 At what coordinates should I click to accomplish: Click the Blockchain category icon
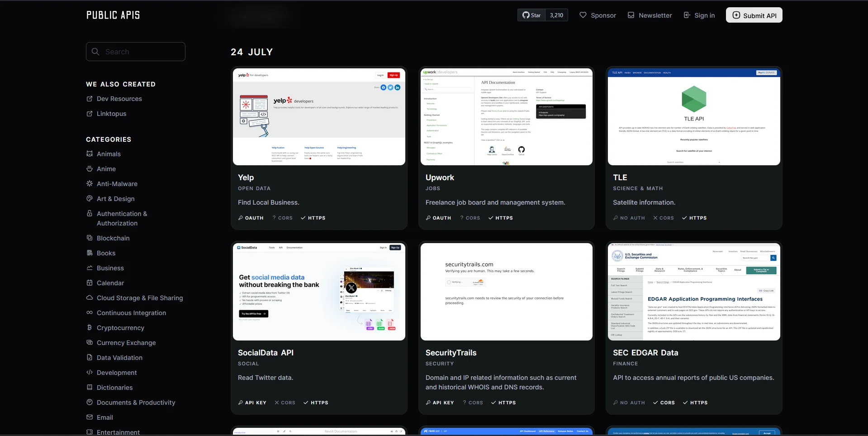[90, 238]
